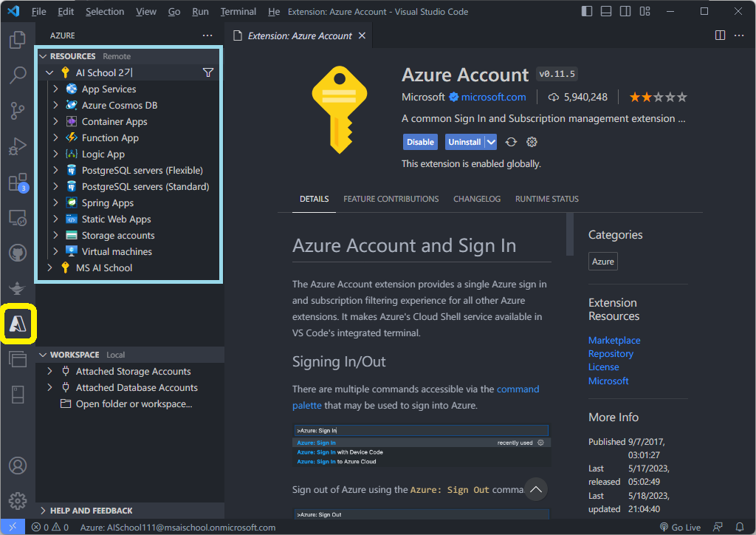Switch to FEATURE CONTRIBUTIONS tab
Viewport: 756px width, 535px height.
pos(391,199)
